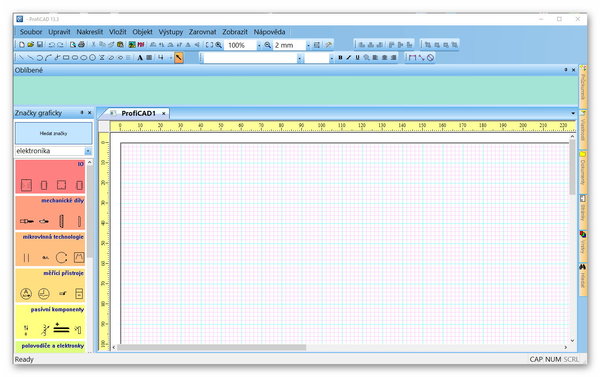Screen dimensions: 600x377
Task: Open the Výstupy menu
Action: point(171,32)
